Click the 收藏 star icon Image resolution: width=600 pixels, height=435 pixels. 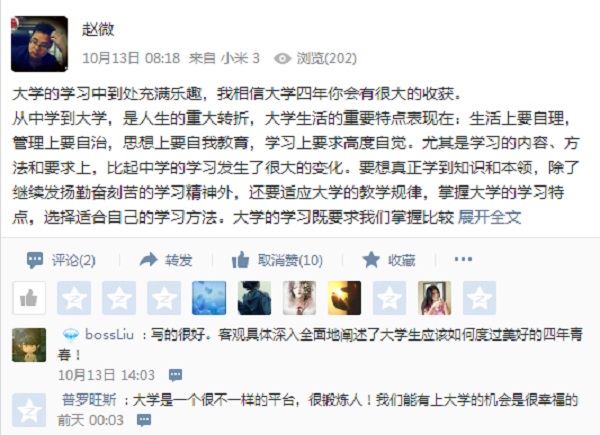(x=371, y=260)
